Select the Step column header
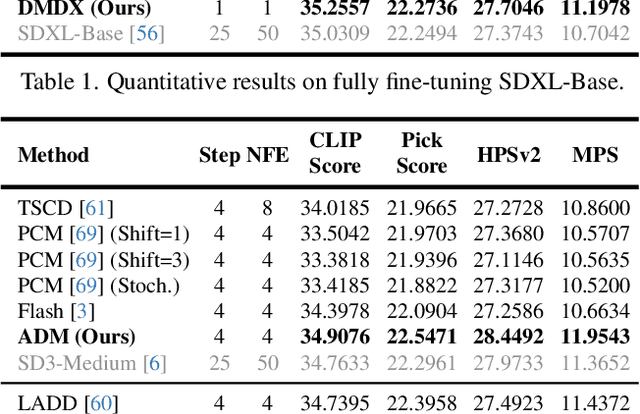 (x=219, y=155)
